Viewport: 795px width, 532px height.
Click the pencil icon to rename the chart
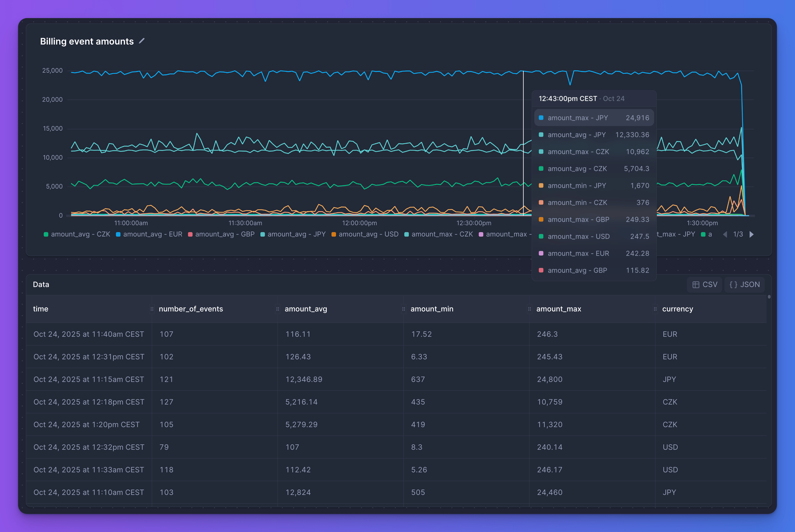tap(142, 41)
